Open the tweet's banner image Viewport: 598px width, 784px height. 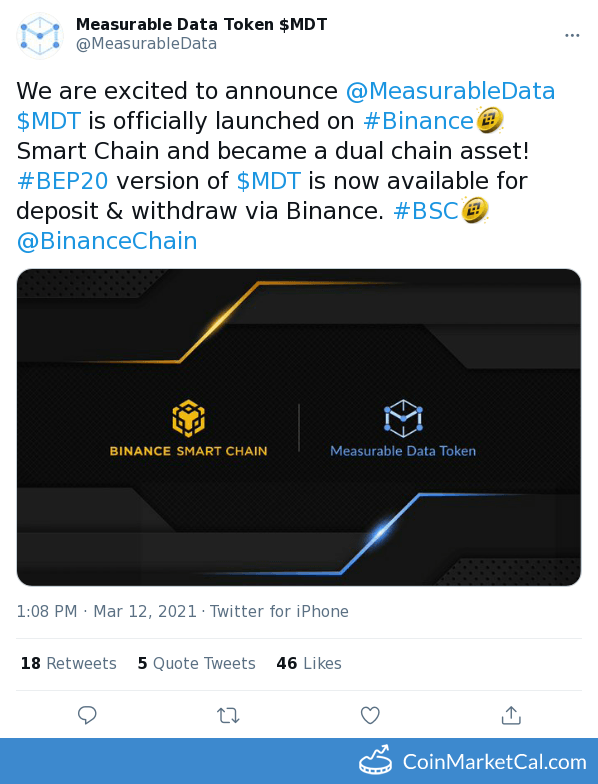[299, 428]
